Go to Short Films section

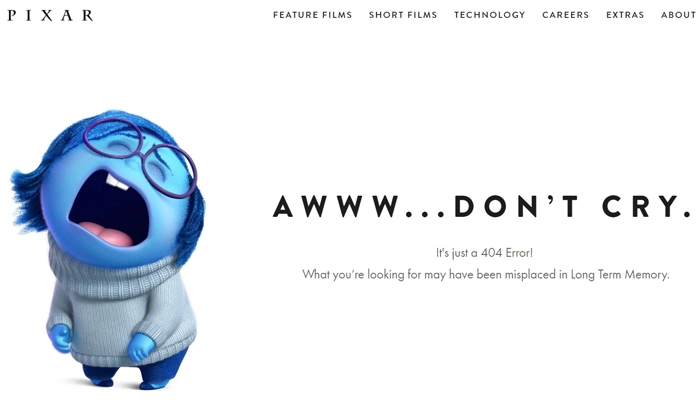(403, 15)
